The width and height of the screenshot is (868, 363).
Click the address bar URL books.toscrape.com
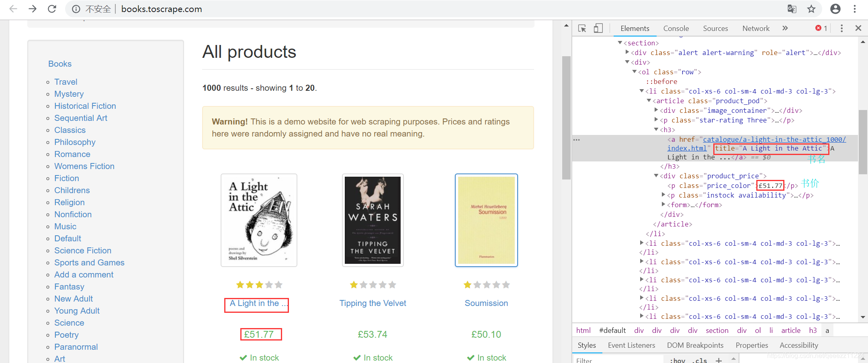pos(162,9)
